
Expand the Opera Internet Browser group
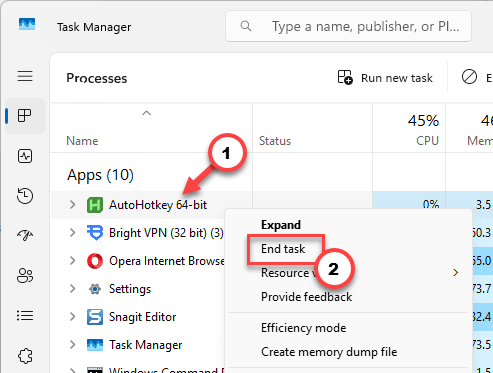pos(72,261)
